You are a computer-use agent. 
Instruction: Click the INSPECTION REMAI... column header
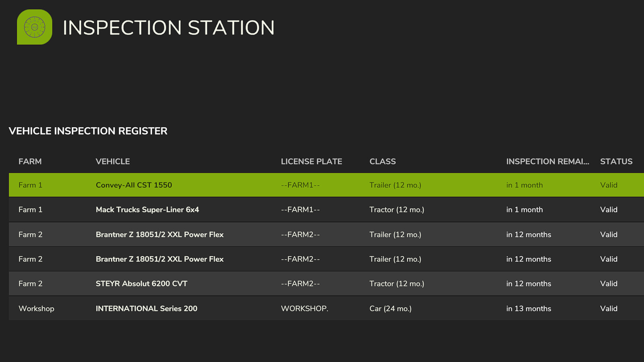(547, 161)
